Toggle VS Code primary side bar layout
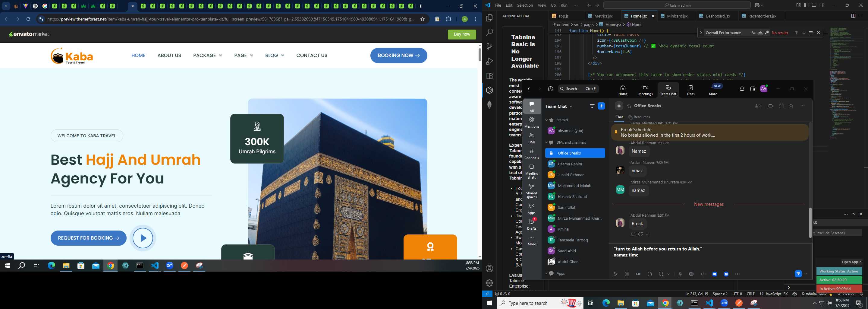 [x=806, y=5]
